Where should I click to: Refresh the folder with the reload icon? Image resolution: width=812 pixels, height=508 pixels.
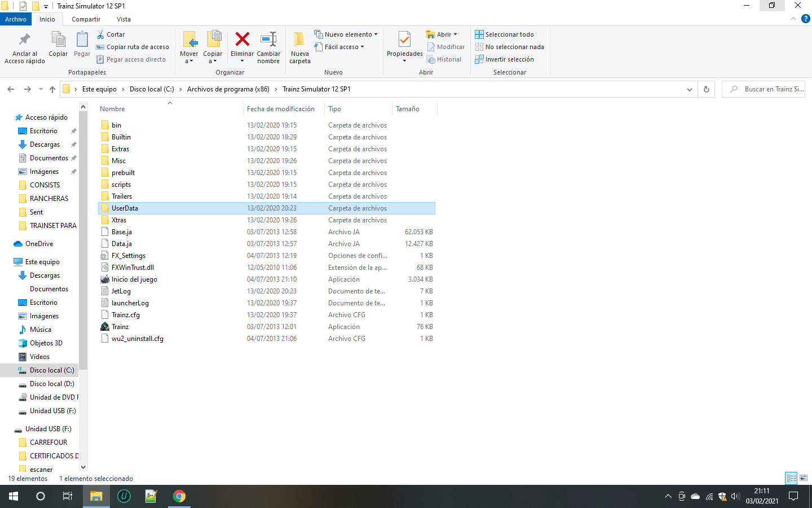[x=706, y=89]
